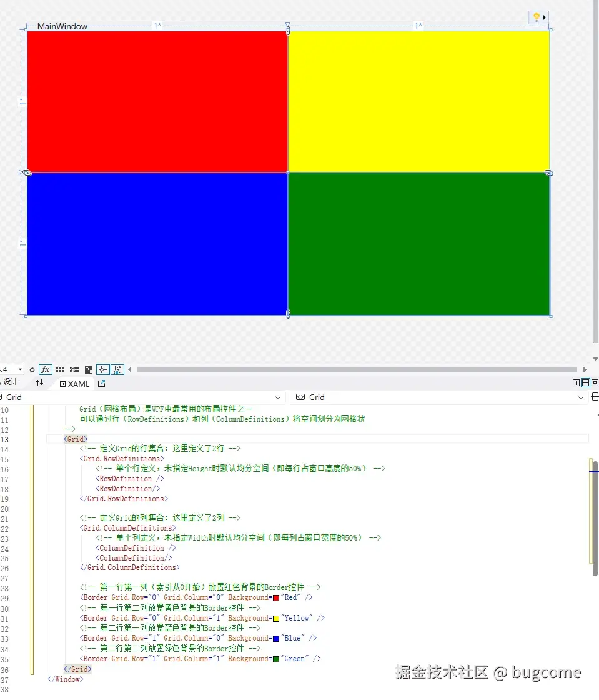Click the <Grid.RowDefinitions> opening tag

pyautogui.click(x=122, y=459)
